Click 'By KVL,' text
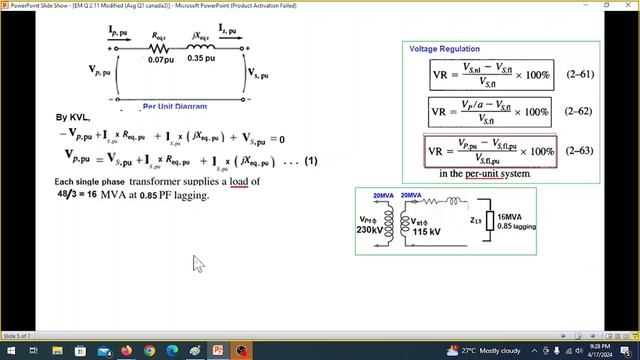This screenshot has height=360, width=640. point(73,118)
